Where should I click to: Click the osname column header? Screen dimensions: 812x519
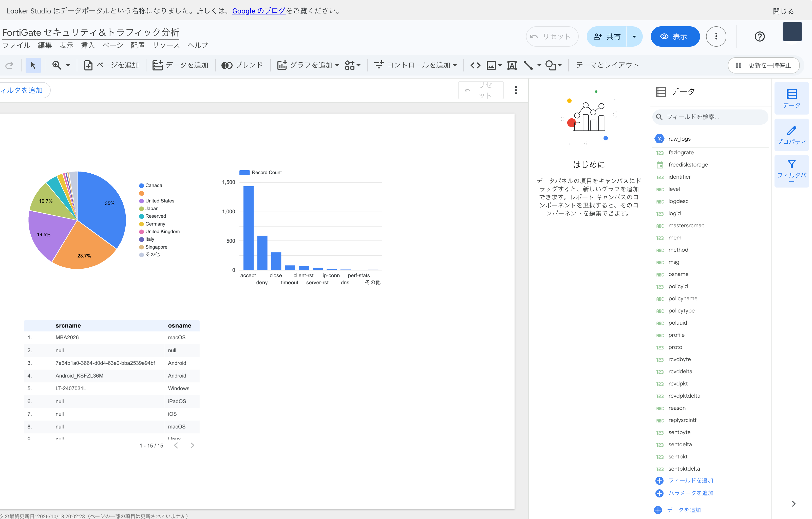180,325
